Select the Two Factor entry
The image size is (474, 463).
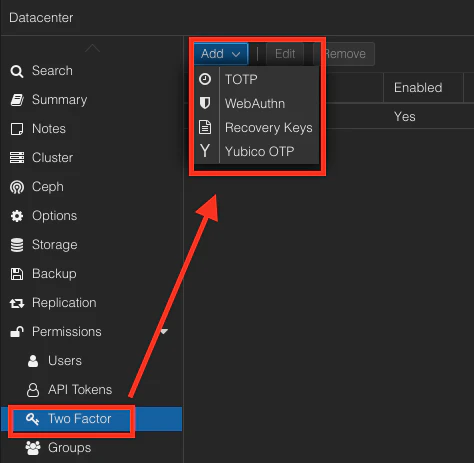[91, 419]
